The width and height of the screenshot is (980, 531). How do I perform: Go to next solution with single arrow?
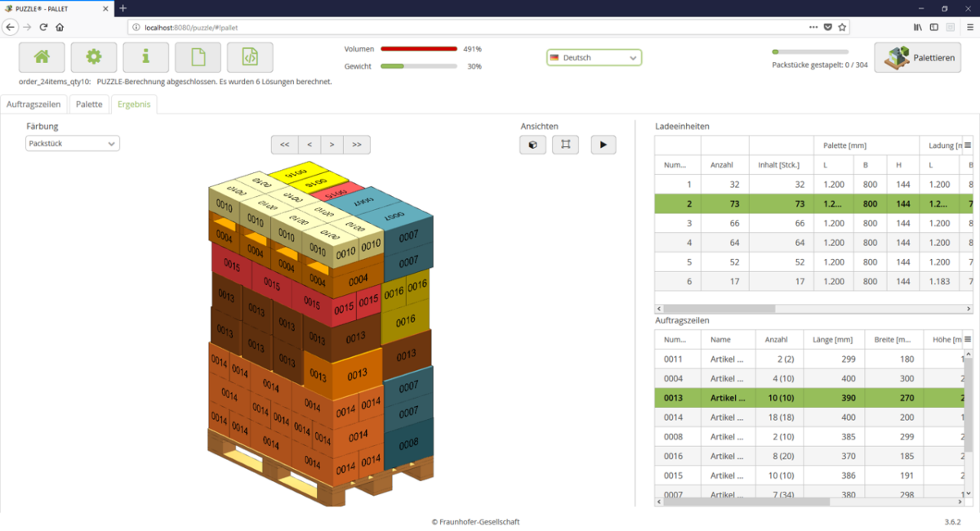point(332,145)
